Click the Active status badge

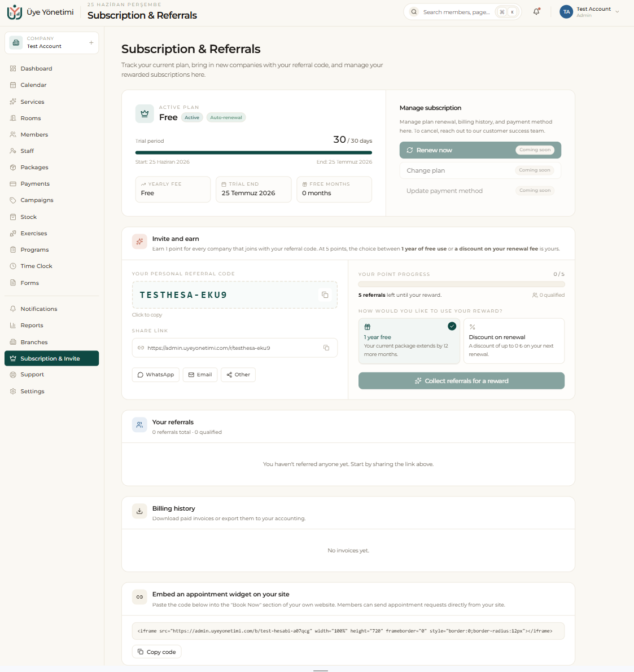click(192, 117)
